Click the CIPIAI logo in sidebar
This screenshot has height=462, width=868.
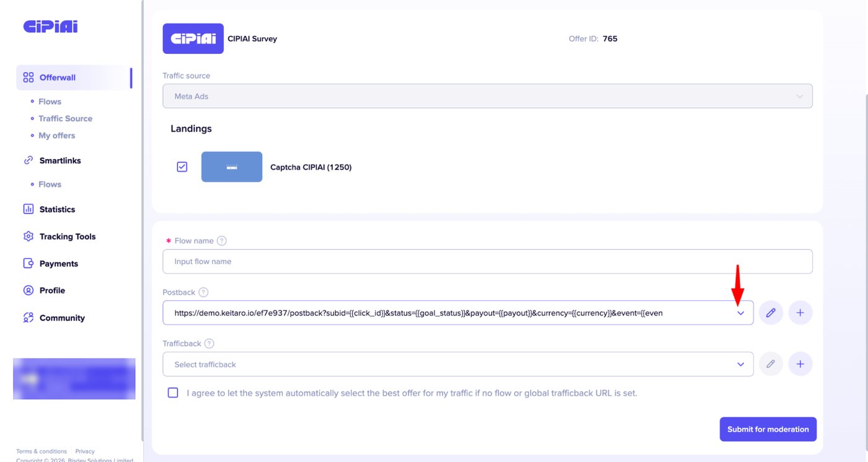point(50,26)
